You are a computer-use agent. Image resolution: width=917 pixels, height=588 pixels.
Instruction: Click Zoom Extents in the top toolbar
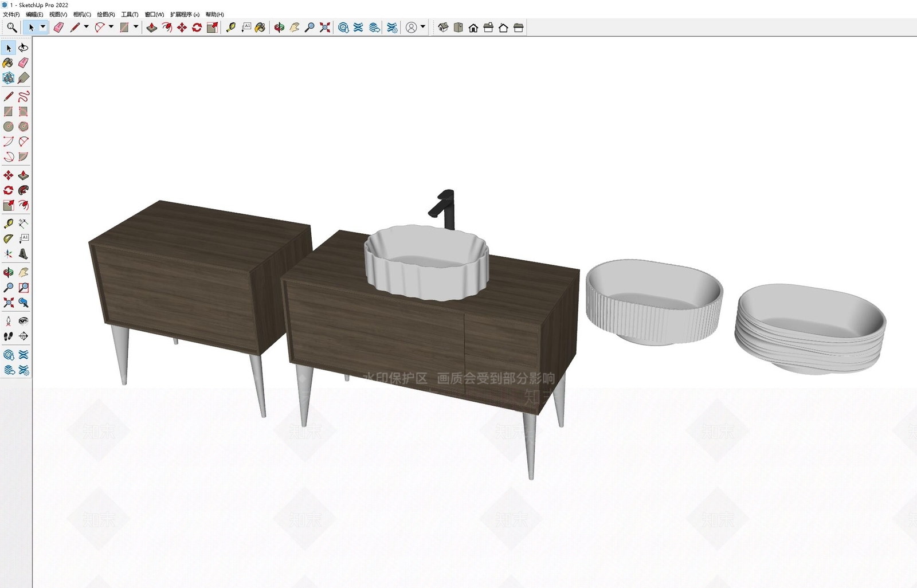[325, 28]
